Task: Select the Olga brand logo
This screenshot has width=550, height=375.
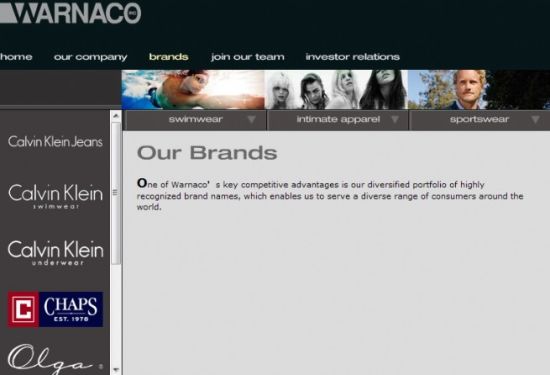Action: [x=55, y=359]
